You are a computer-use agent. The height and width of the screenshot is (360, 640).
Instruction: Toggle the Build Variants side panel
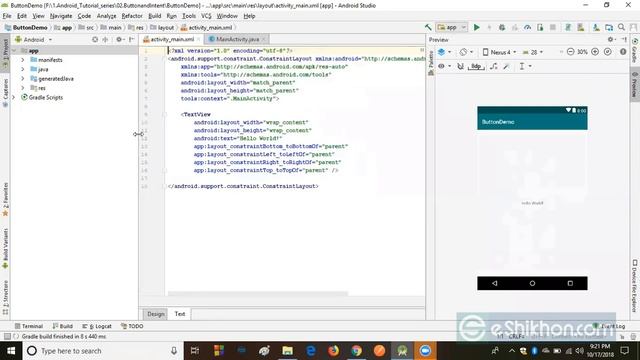coord(5,248)
